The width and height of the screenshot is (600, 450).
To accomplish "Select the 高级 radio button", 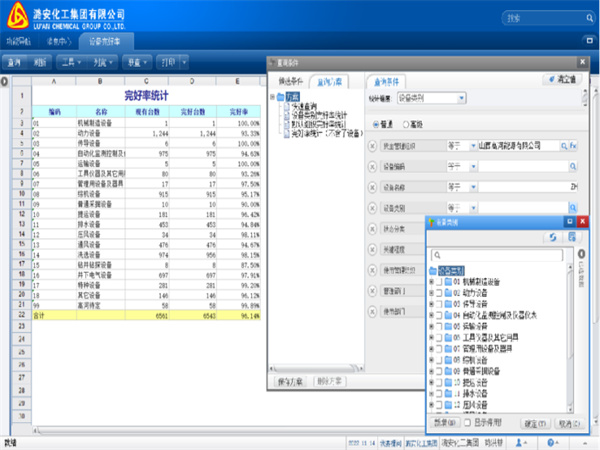I will point(406,124).
